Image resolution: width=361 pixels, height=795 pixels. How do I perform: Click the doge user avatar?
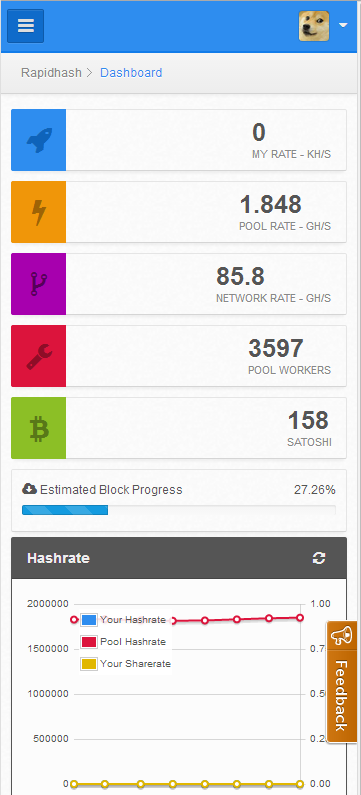(x=314, y=26)
